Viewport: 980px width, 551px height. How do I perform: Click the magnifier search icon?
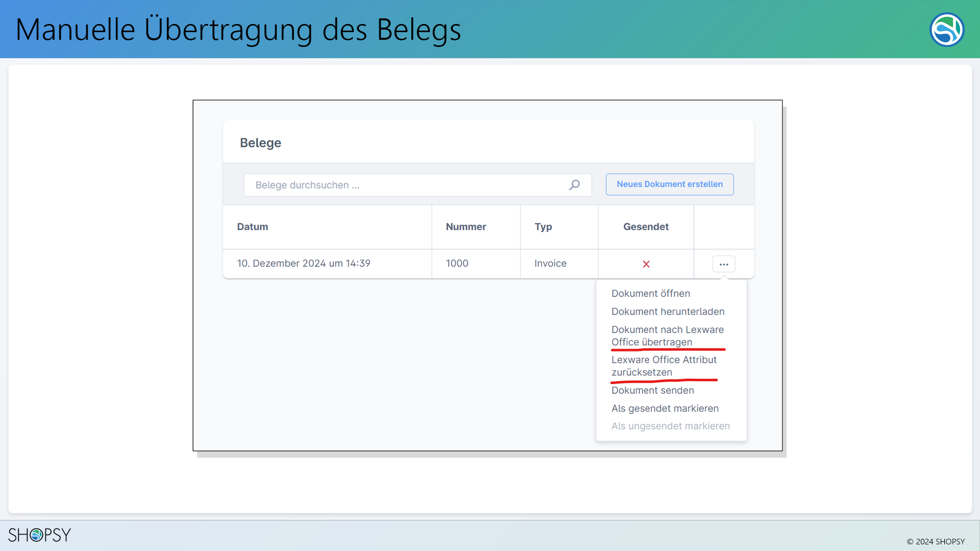pos(575,185)
